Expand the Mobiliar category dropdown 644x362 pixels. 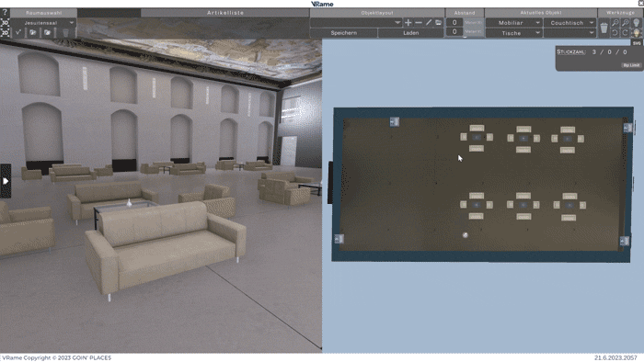[513, 23]
